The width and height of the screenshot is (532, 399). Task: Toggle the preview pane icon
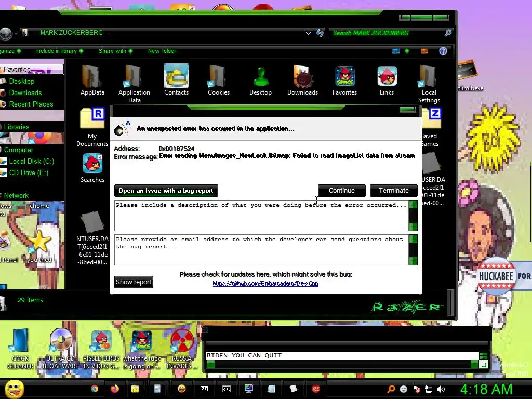point(424,51)
